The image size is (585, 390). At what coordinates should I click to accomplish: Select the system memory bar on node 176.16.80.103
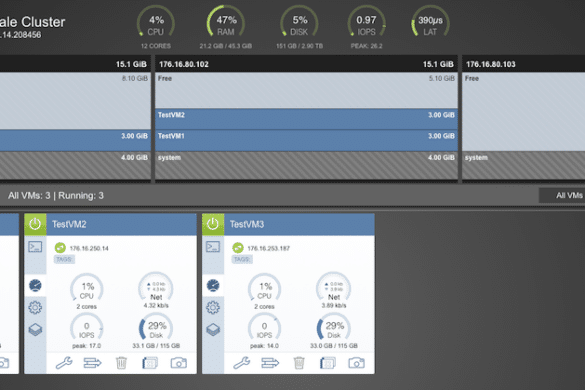(524, 165)
